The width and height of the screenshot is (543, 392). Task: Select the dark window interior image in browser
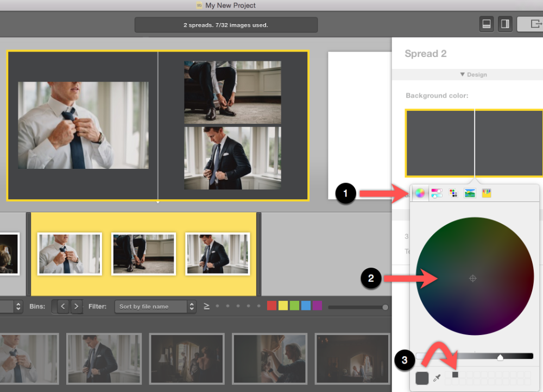tap(187, 359)
